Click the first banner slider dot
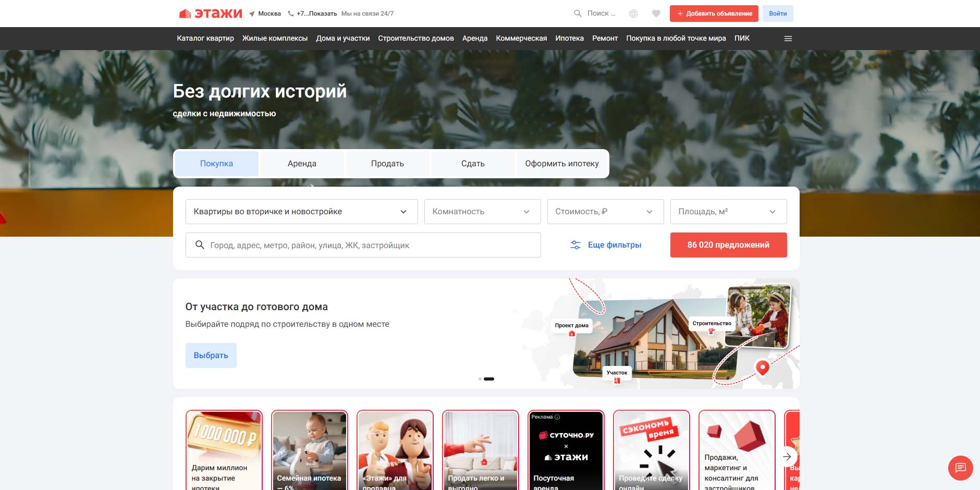The width and height of the screenshot is (980, 490). (480, 379)
